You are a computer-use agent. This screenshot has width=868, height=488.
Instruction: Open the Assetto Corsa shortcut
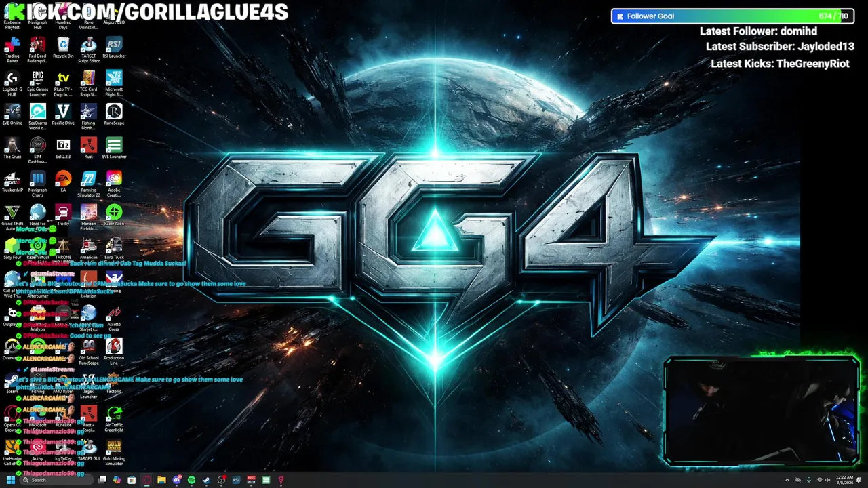[114, 319]
